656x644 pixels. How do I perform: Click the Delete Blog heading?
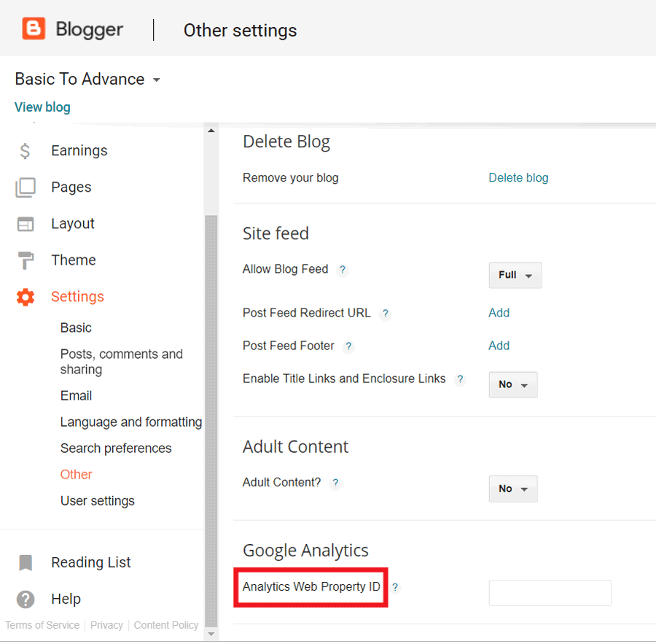(286, 142)
